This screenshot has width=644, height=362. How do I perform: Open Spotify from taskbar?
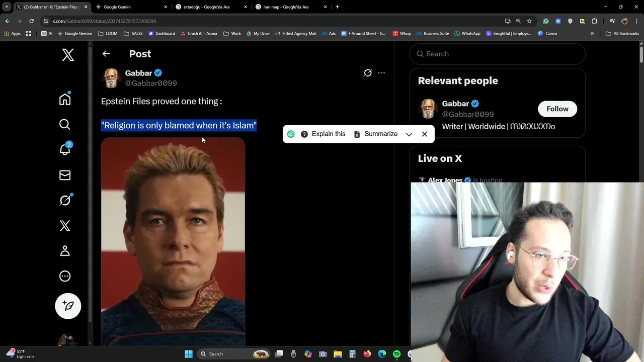coord(396,354)
